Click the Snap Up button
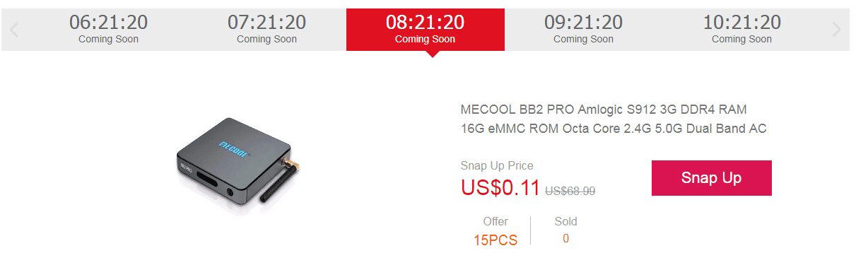Image resolution: width=868 pixels, height=277 pixels. (x=711, y=178)
